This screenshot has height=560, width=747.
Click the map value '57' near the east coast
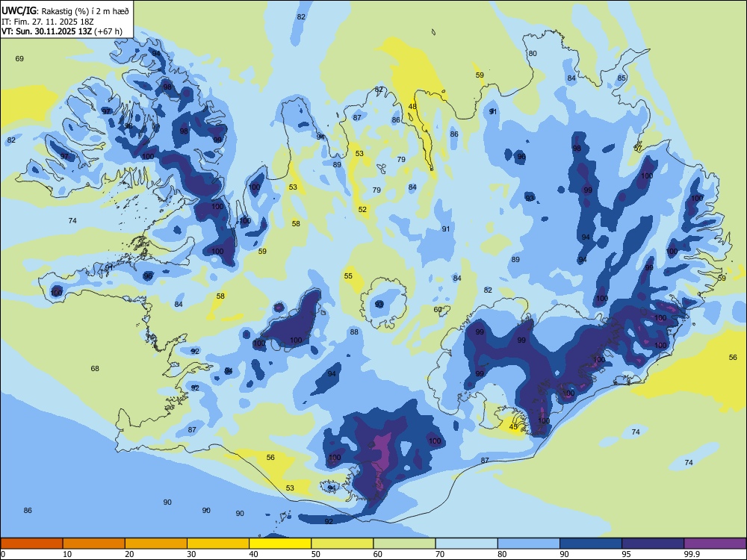coord(638,148)
